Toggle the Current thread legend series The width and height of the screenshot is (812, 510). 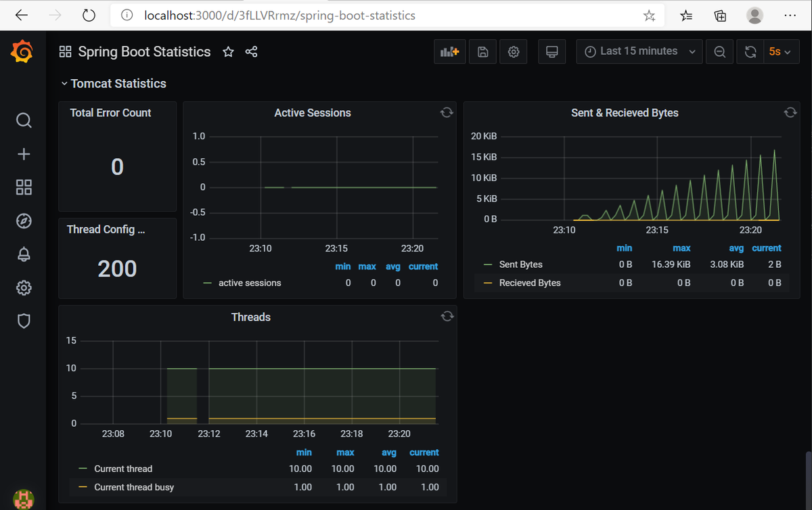tap(123, 469)
